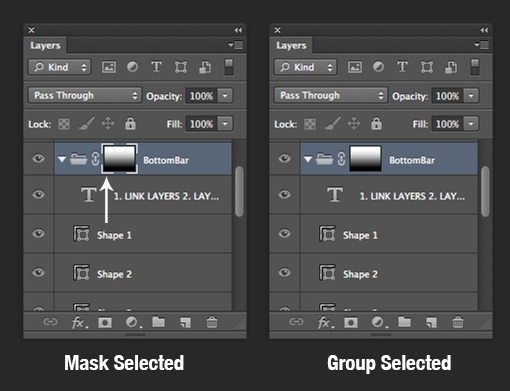Viewport: 510px width, 391px height.
Task: Create new layer in right panel footer
Action: click(x=431, y=322)
